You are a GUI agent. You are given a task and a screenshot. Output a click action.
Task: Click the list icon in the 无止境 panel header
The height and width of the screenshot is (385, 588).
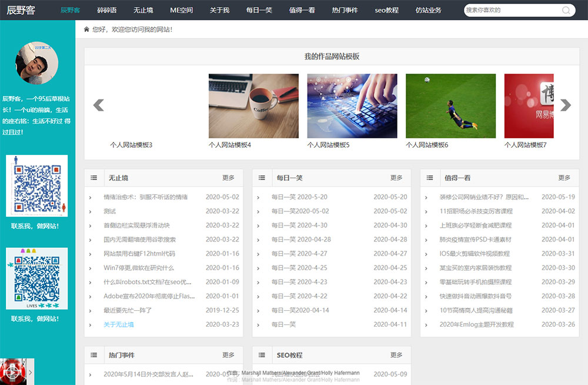pyautogui.click(x=94, y=178)
